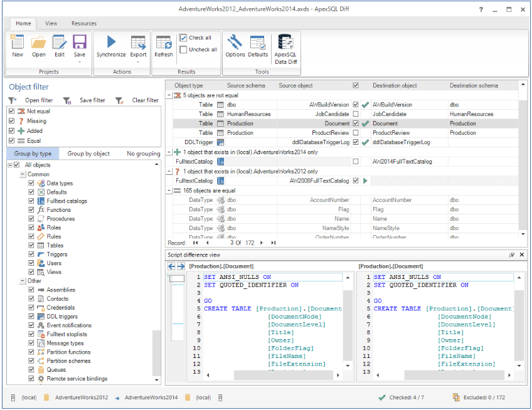Collapse the AdventureWorks2012 only group

point(169,172)
